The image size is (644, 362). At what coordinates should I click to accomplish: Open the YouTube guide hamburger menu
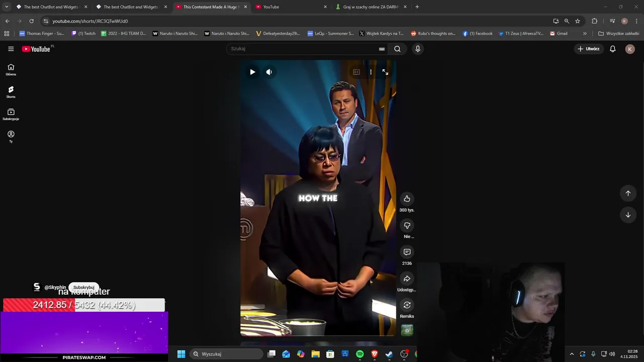click(11, 49)
